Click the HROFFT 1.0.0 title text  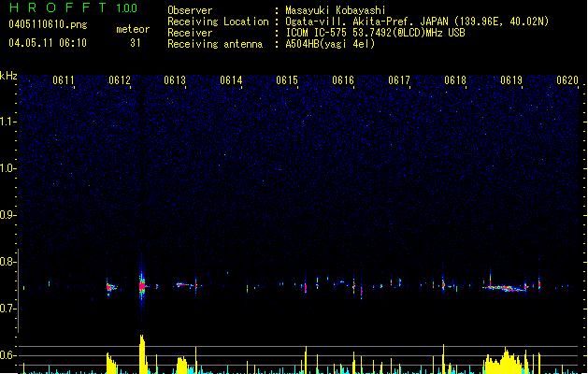point(74,7)
